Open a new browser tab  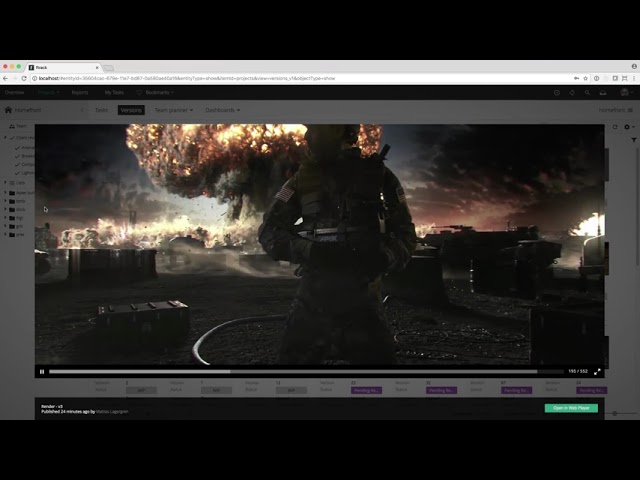click(109, 68)
